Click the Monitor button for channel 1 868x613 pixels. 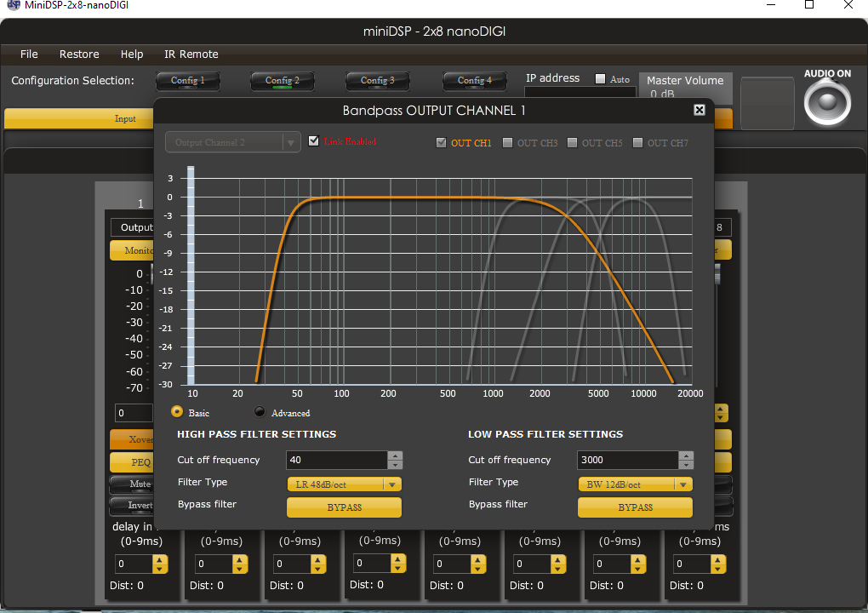[132, 250]
